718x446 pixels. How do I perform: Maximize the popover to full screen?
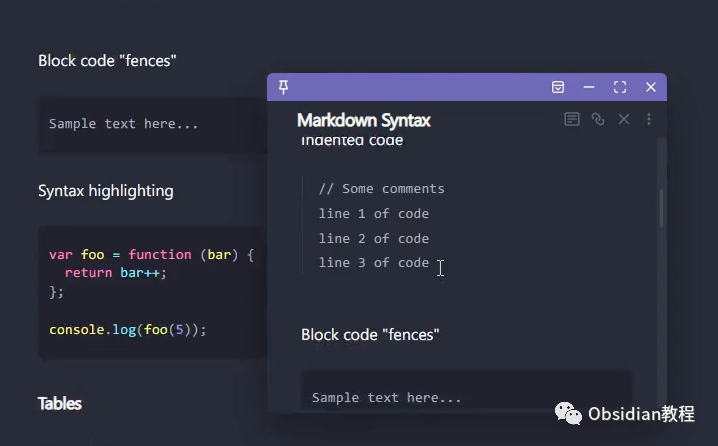[620, 87]
